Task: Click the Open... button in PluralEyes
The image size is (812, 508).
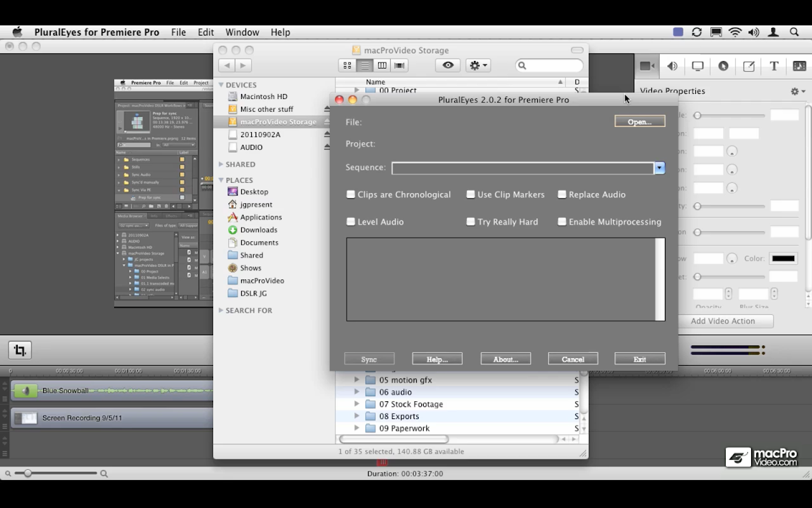Action: 639,121
